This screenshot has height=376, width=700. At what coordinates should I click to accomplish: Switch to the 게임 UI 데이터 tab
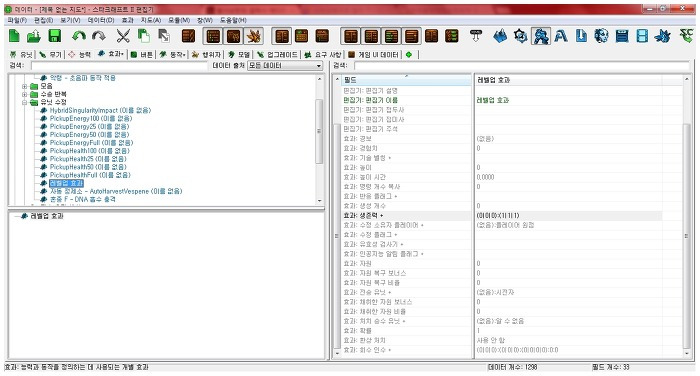373,54
